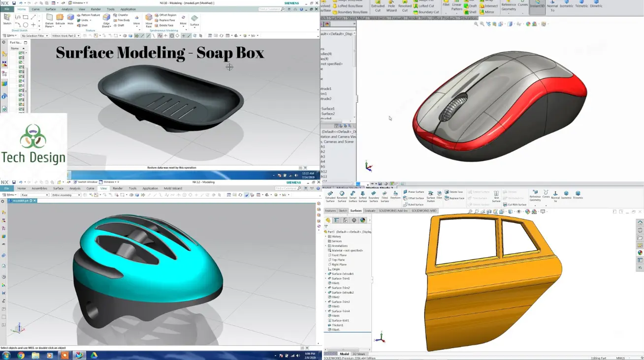Select Thicken1 in the feature tree

[337, 325]
